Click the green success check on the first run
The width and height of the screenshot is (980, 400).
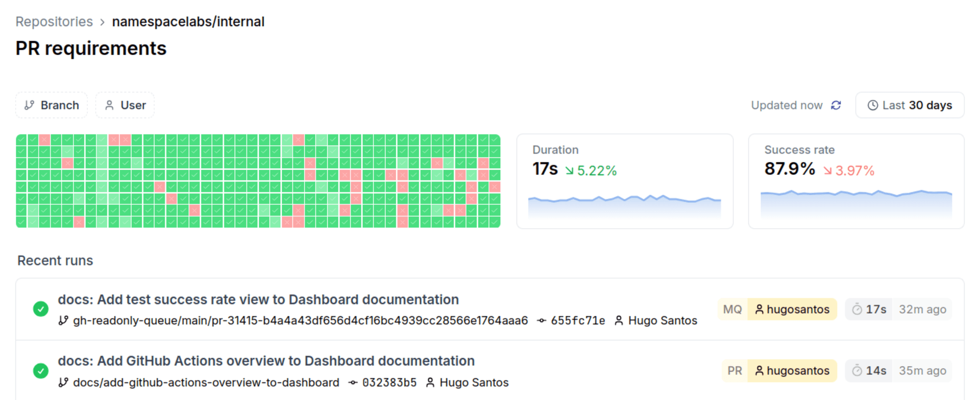click(x=40, y=309)
